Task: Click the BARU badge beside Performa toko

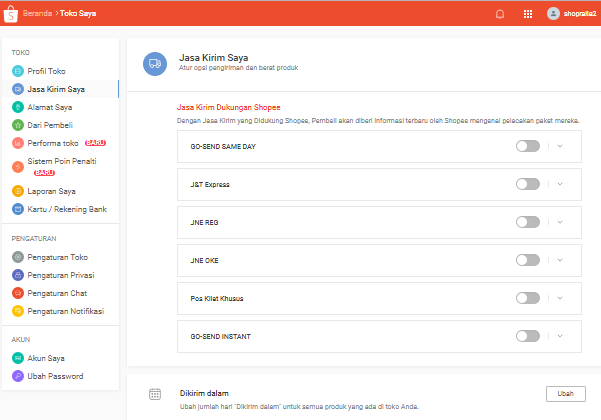Action: [95, 143]
